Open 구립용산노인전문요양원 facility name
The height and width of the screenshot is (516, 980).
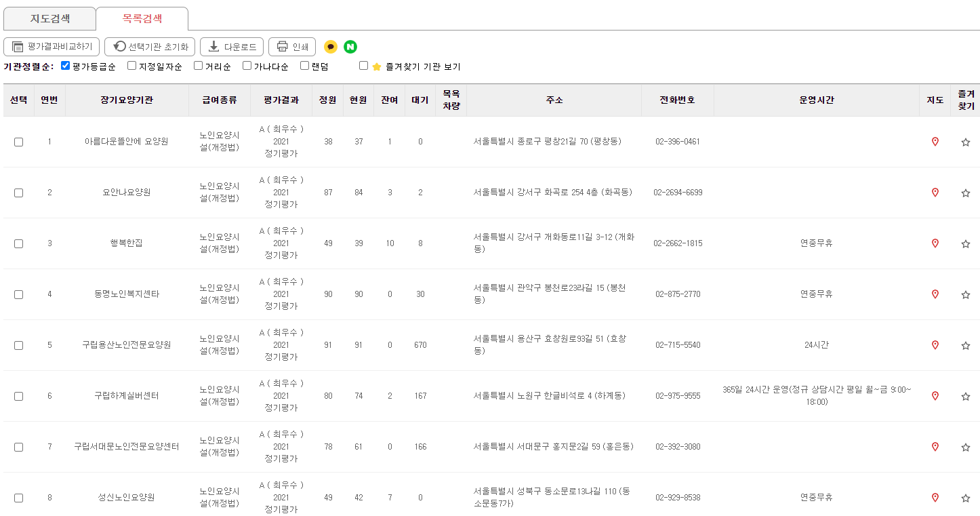[x=127, y=345]
